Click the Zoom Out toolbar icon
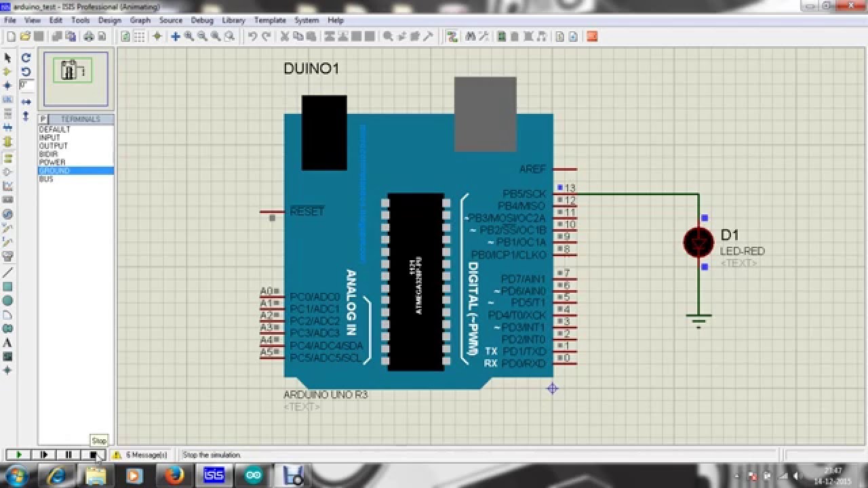868x488 pixels. pos(202,37)
